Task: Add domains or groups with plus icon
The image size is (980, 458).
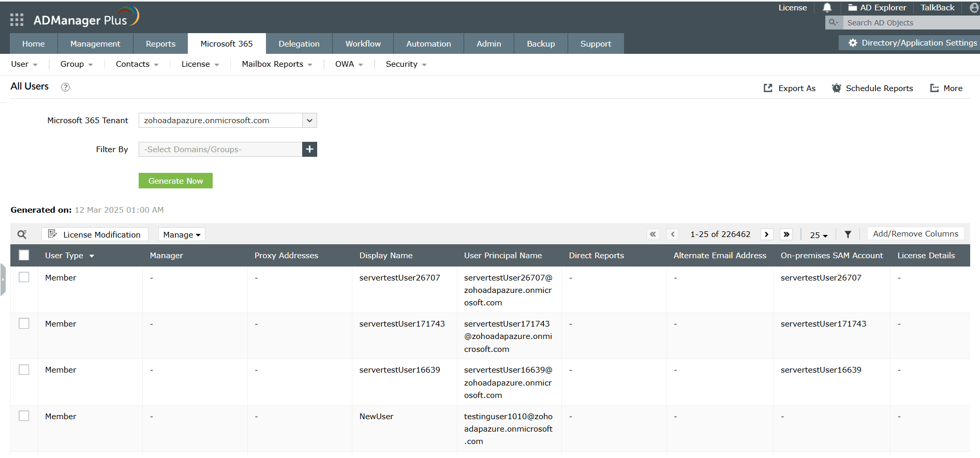Action: pyautogui.click(x=309, y=150)
